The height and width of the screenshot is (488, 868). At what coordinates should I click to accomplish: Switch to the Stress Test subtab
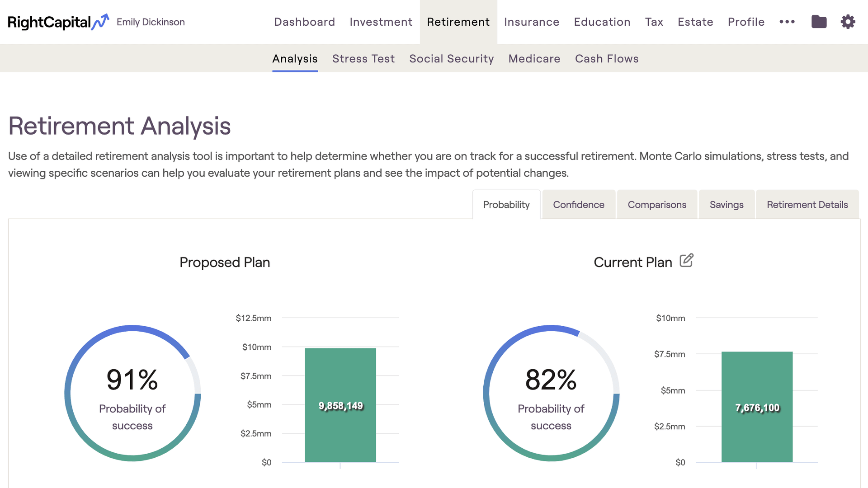[x=363, y=59]
